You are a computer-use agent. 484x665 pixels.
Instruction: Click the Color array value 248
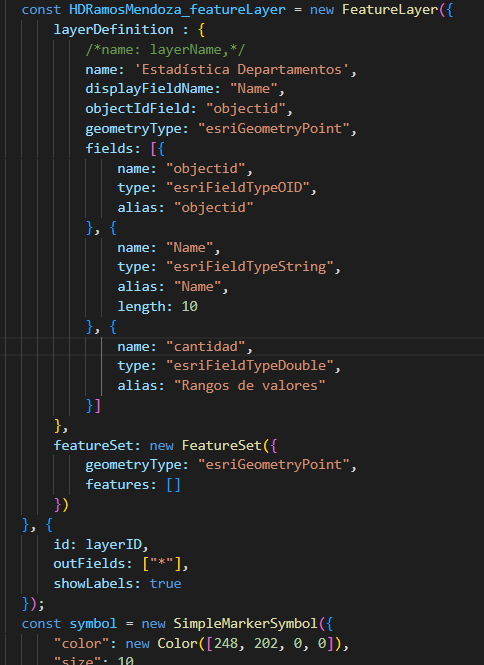pyautogui.click(x=226, y=644)
